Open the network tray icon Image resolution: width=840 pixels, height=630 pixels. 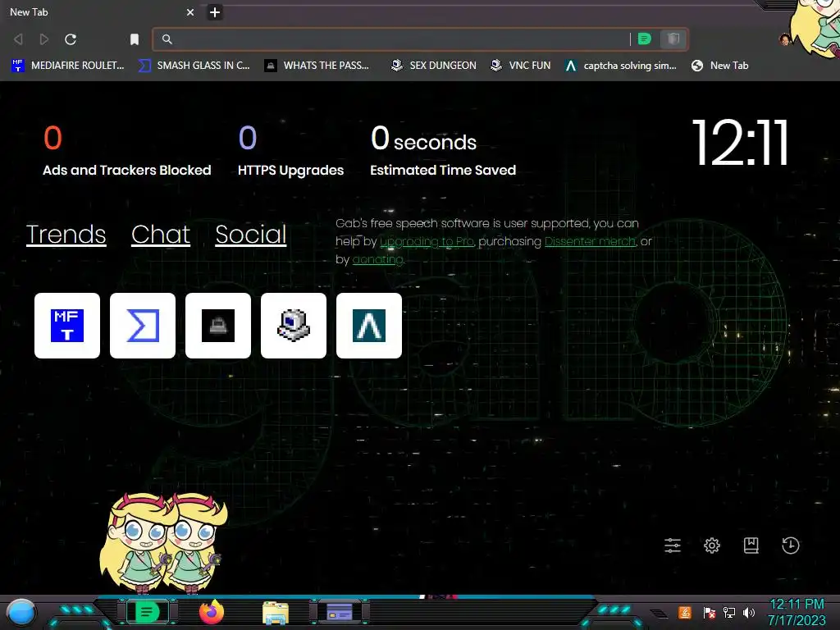729,613
